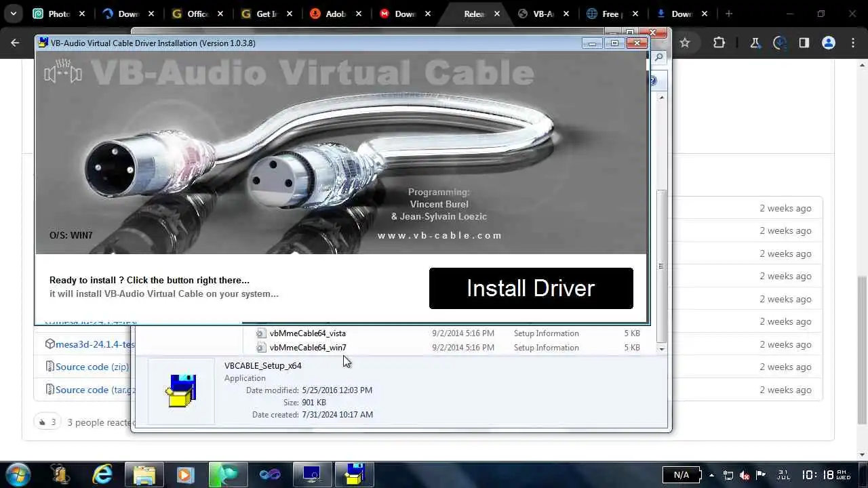Switch to the Adobe browser tab
Screen dimensions: 868x488
(336, 14)
